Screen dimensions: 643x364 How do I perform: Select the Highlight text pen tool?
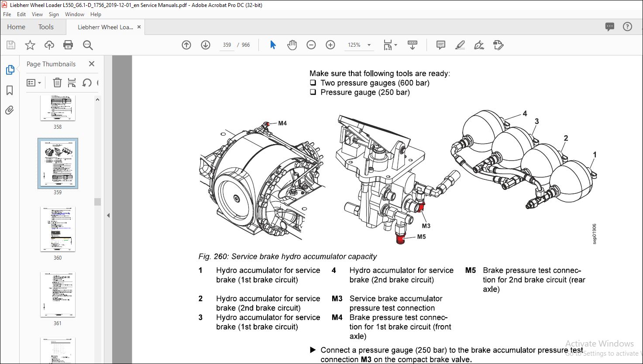coord(460,45)
